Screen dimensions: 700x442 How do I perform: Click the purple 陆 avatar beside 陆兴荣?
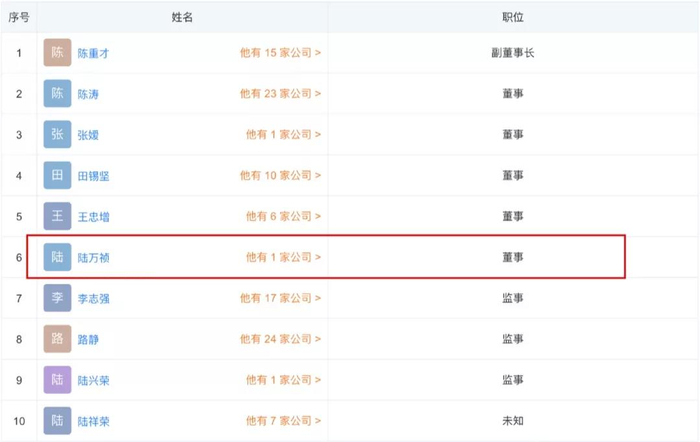(x=57, y=380)
